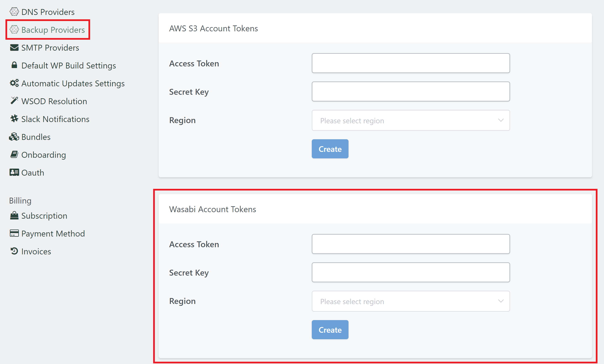This screenshot has height=364, width=604.
Task: Open Backup Providers in the sidebar
Action: click(x=53, y=30)
